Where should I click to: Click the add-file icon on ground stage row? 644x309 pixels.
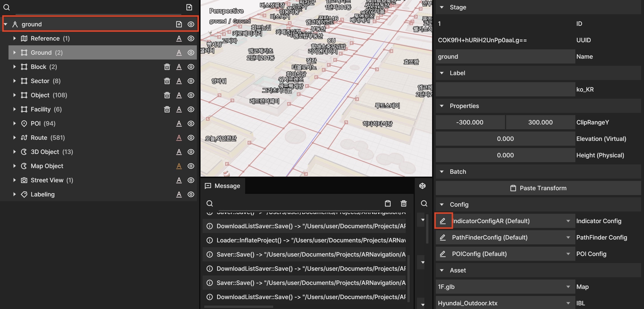179,24
